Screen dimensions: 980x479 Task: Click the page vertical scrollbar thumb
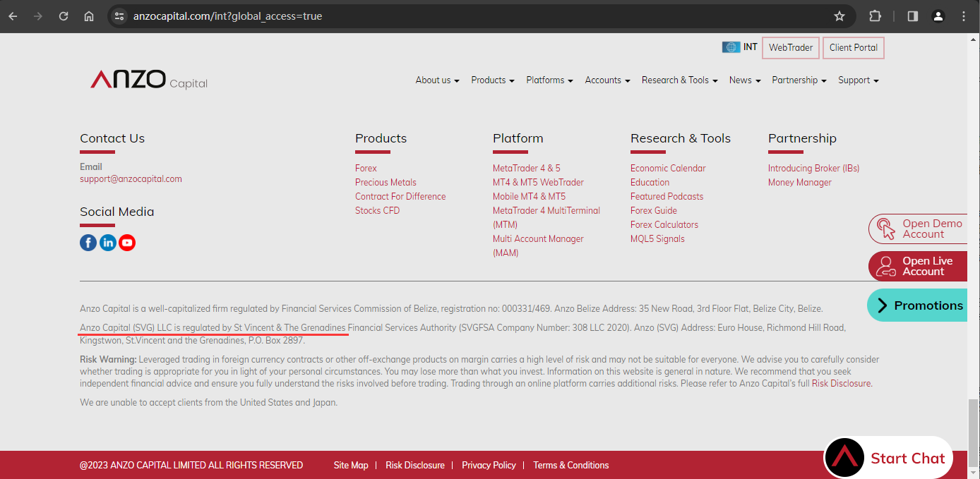(974, 429)
